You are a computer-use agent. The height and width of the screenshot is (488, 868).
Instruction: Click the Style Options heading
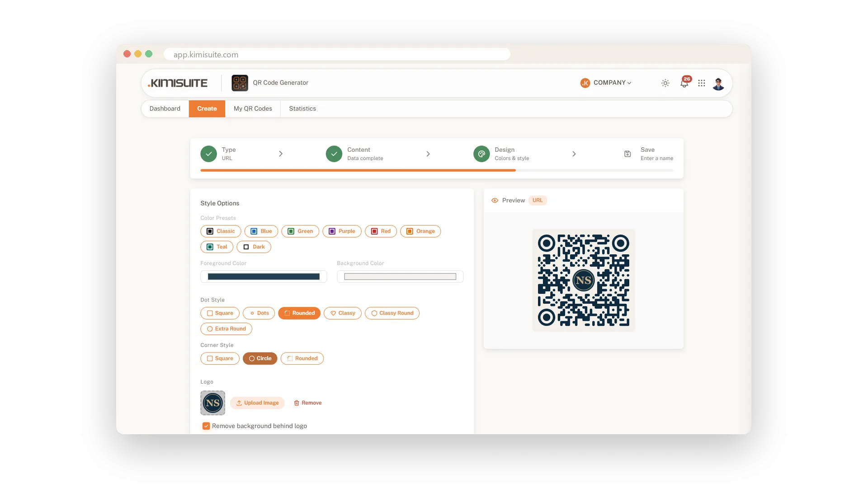pos(220,203)
